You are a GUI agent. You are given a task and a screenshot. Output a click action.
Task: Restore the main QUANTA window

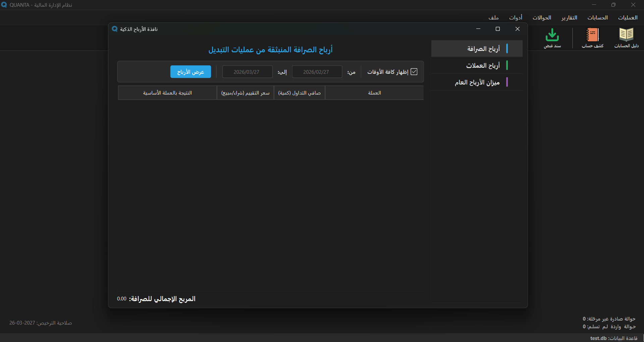pos(613,5)
